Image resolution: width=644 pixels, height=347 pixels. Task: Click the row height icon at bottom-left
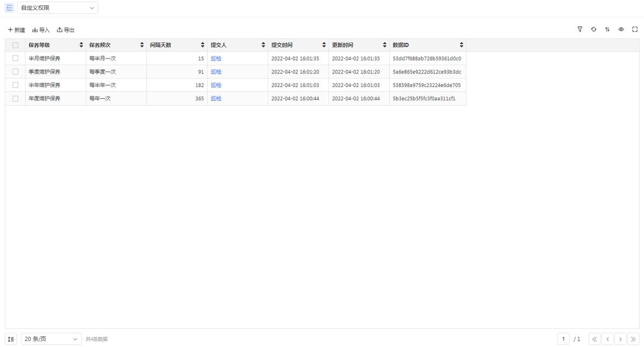tap(11, 339)
